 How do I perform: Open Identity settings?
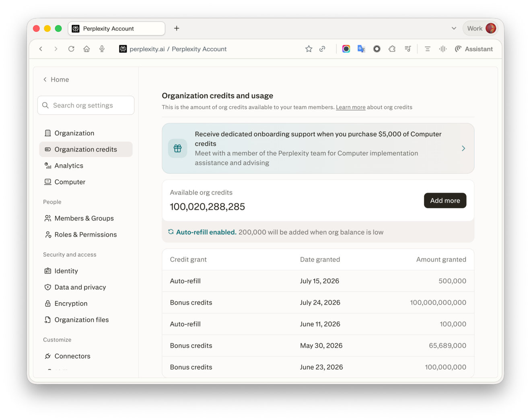click(86, 271)
